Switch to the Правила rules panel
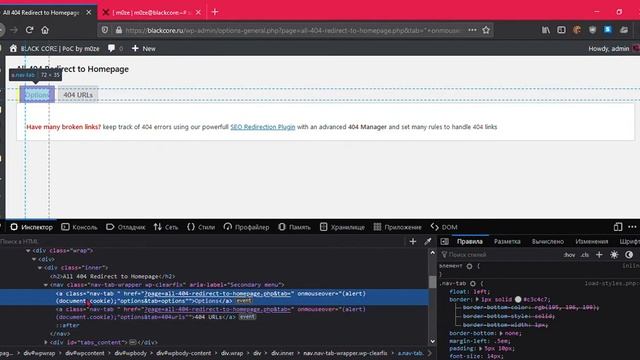The width and height of the screenshot is (640, 360). [470, 242]
